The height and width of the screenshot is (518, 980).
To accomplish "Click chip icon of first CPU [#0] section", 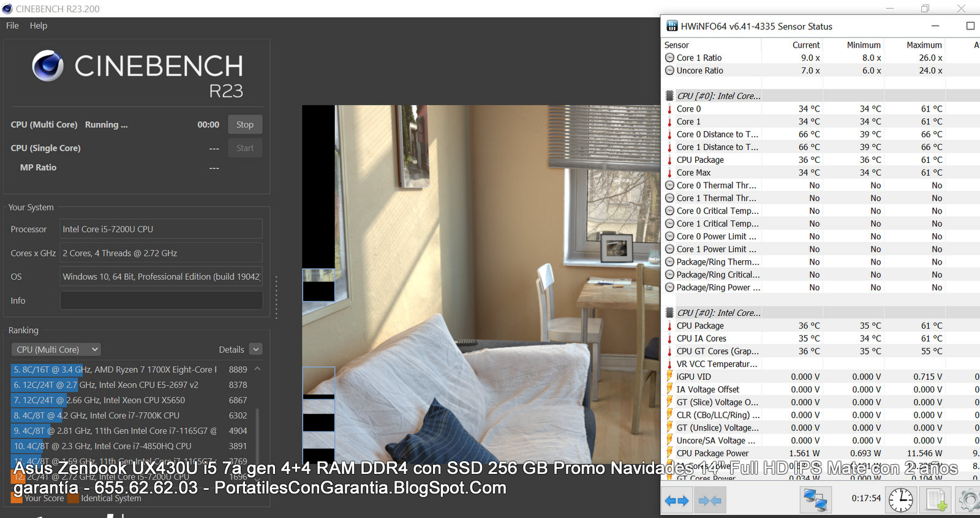I will click(x=669, y=96).
